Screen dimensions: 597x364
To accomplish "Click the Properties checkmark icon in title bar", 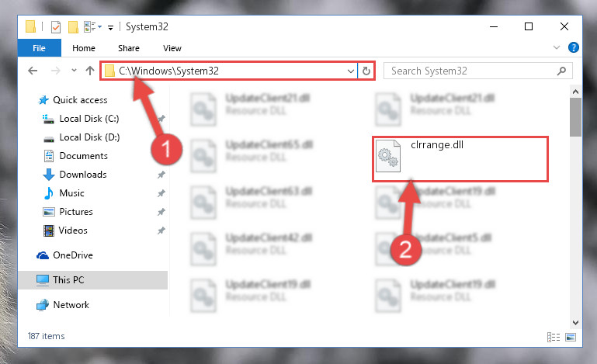I will click(x=56, y=27).
